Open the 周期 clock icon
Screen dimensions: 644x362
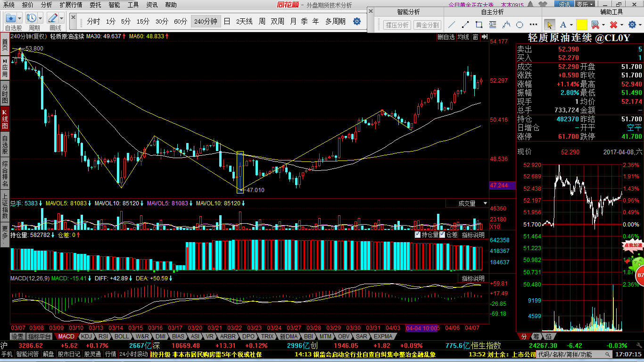tap(31, 18)
